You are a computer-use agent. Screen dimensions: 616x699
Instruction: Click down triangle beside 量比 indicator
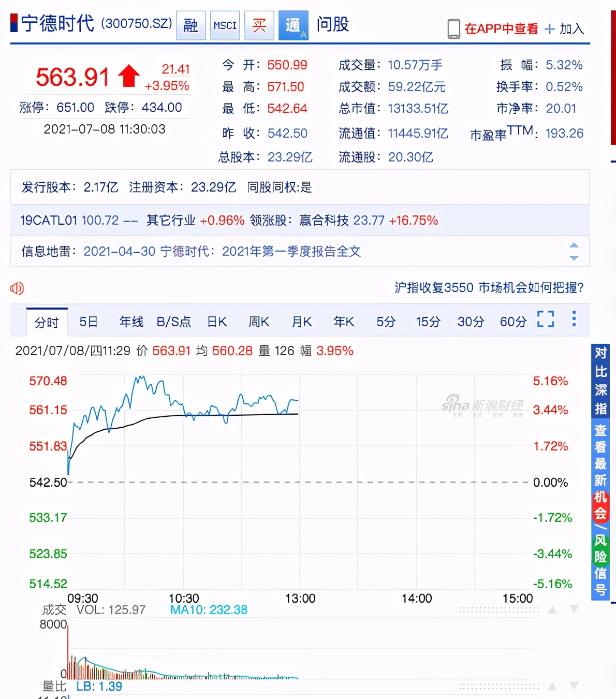point(574,686)
